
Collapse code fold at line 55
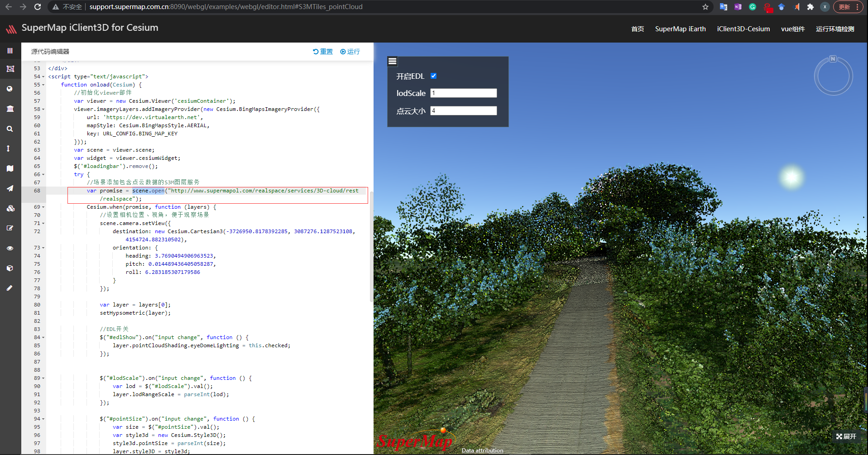point(43,85)
